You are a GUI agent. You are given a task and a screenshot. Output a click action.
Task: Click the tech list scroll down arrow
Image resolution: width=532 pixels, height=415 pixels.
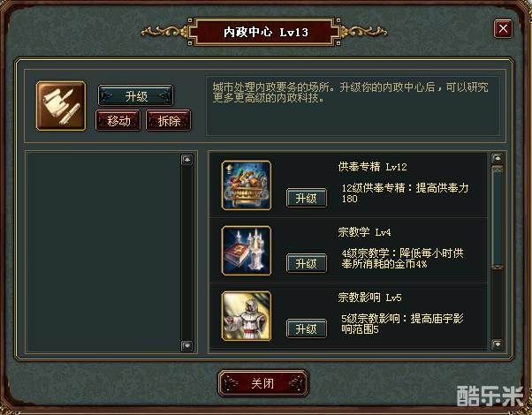(x=498, y=344)
